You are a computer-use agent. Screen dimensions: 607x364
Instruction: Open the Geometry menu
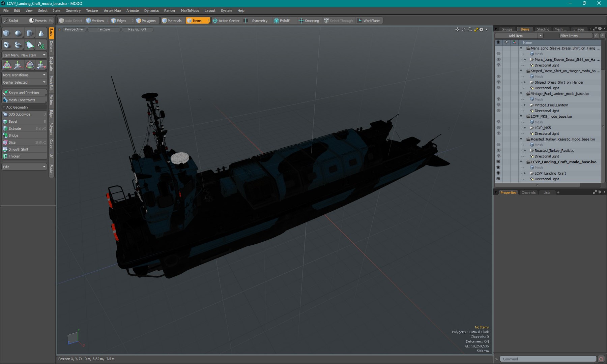click(x=73, y=10)
